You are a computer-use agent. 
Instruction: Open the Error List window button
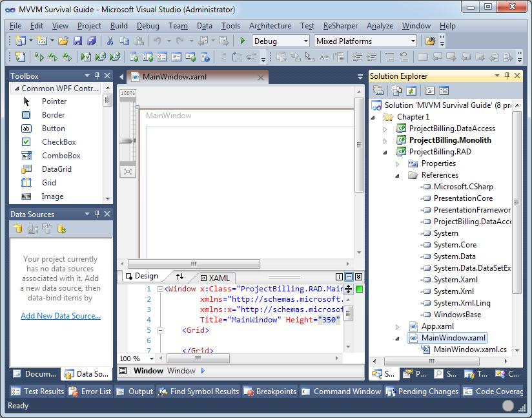[90, 391]
